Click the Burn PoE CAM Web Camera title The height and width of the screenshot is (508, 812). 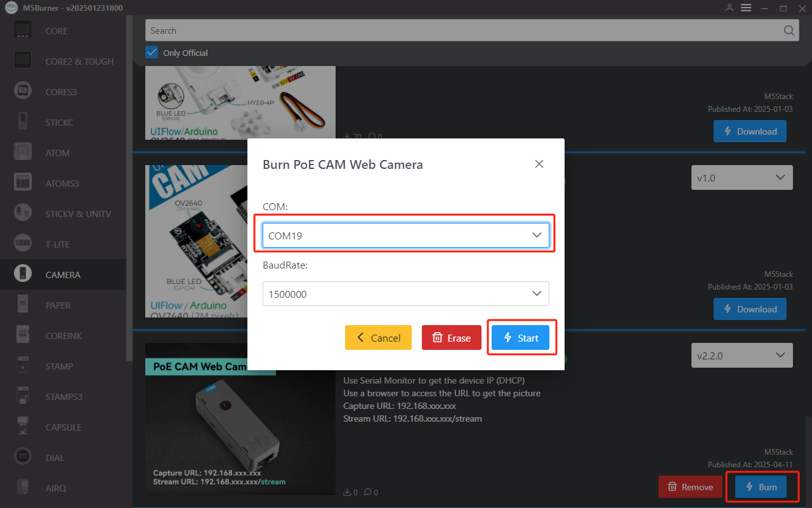coord(343,164)
